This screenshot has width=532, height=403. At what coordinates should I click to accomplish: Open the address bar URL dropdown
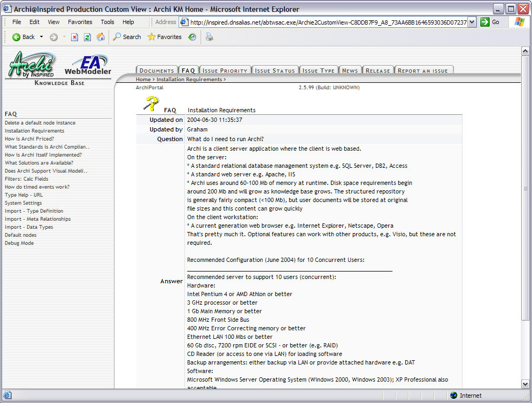[x=472, y=22]
